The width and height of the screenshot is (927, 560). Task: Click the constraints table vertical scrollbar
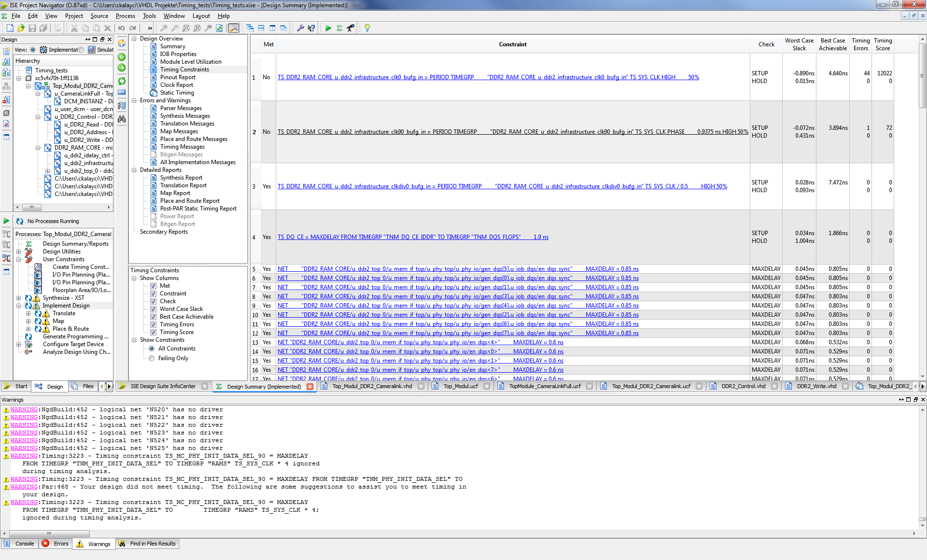(x=922, y=75)
